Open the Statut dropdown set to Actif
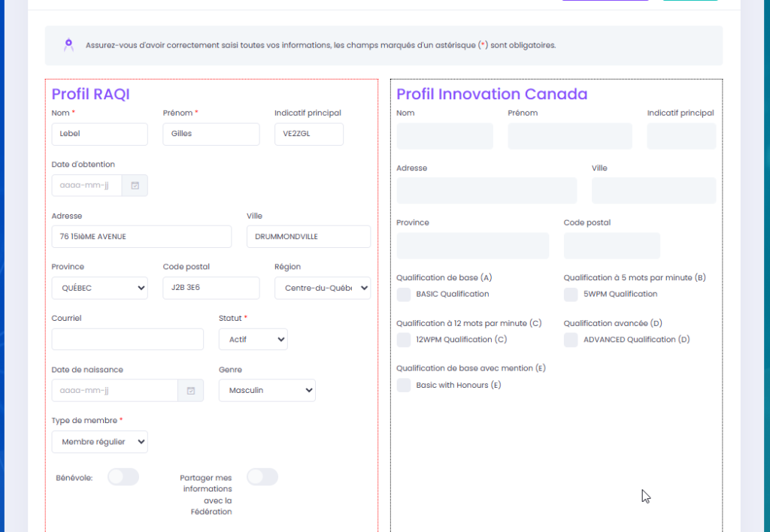This screenshot has width=770, height=532. coord(253,340)
